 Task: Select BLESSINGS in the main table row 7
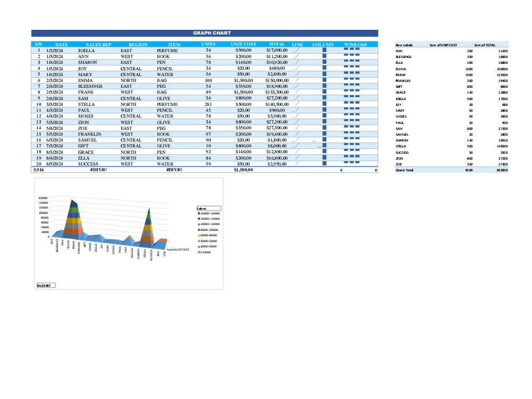tap(90, 86)
